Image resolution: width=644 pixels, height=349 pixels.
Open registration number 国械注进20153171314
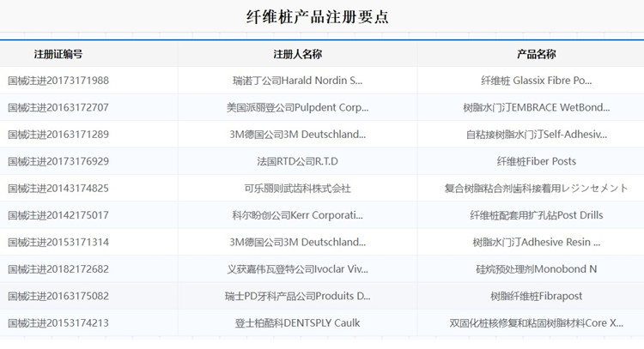pyautogui.click(x=58, y=243)
